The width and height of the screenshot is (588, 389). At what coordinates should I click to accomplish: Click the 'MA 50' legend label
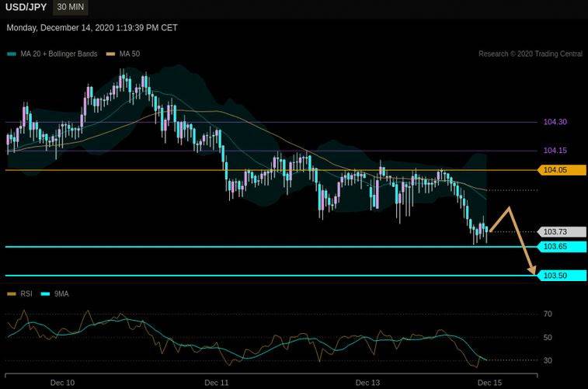coord(130,54)
